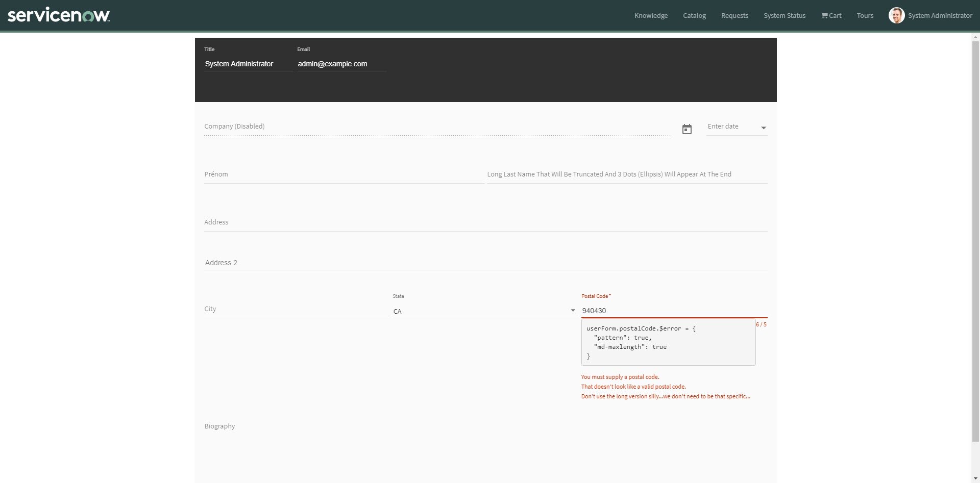Focus the Email field with admin@example.com
Screen dimensions: 980x483
click(x=341, y=64)
